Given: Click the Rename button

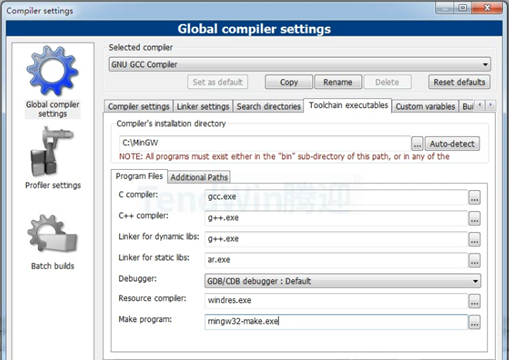Looking at the screenshot, I should click(338, 82).
